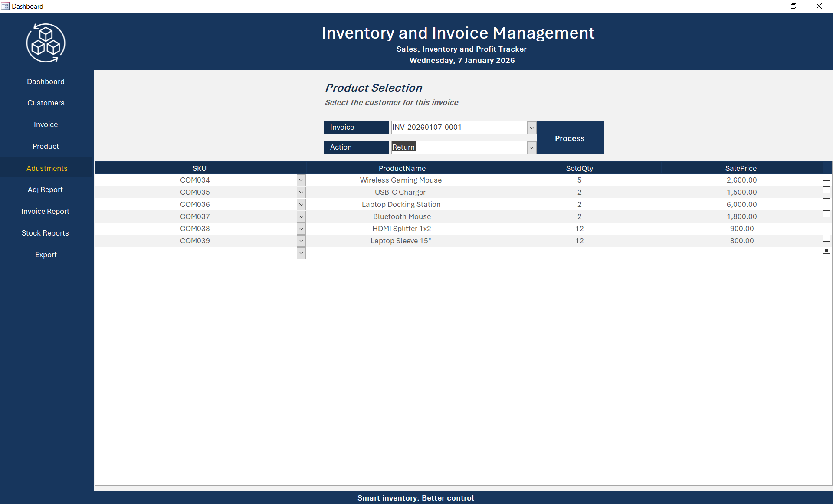Click the ProductName column header

(402, 168)
